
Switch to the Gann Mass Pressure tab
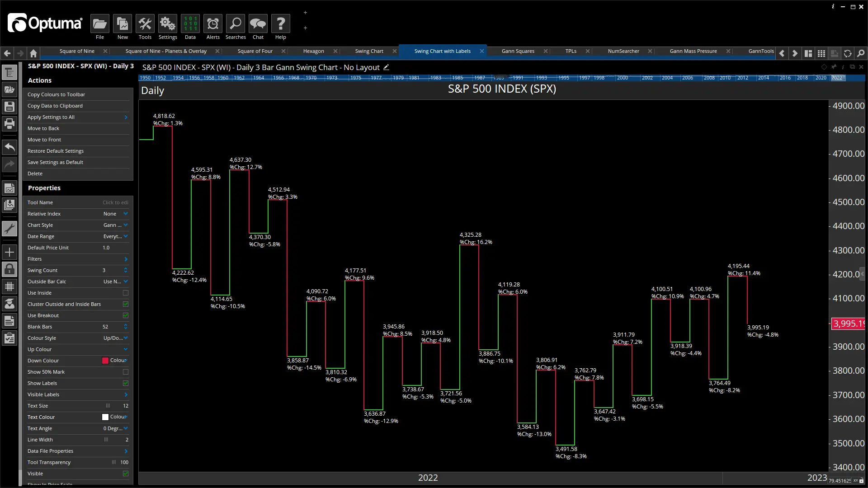pos(693,51)
